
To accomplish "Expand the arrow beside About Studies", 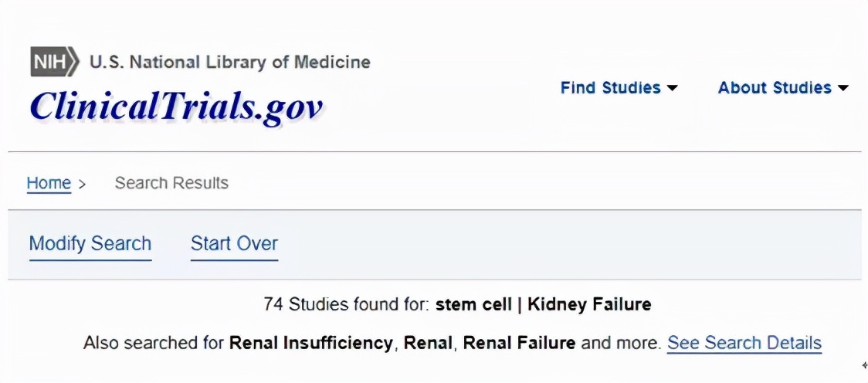I will (x=843, y=89).
